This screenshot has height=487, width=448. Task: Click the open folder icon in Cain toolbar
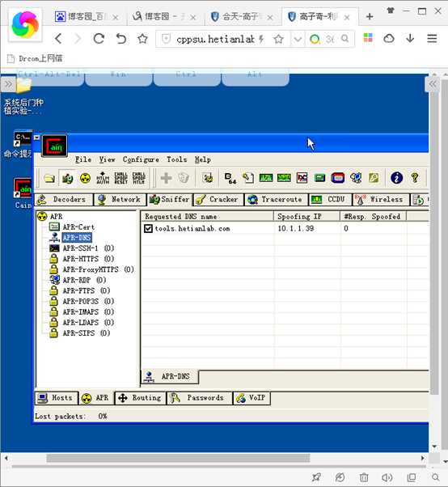pyautogui.click(x=49, y=178)
